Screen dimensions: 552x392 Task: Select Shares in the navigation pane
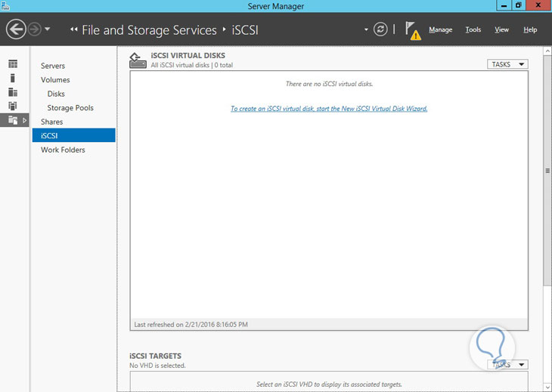(52, 122)
